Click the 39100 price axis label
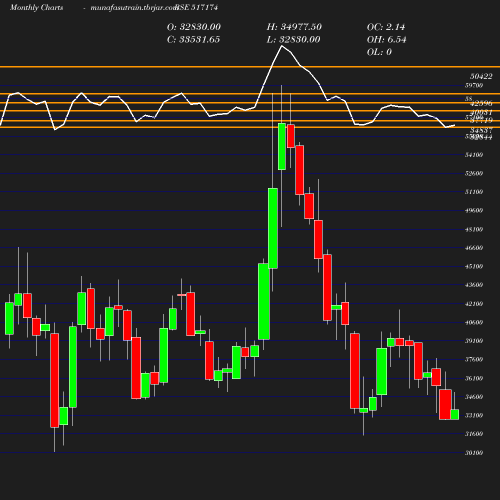 click(x=474, y=341)
